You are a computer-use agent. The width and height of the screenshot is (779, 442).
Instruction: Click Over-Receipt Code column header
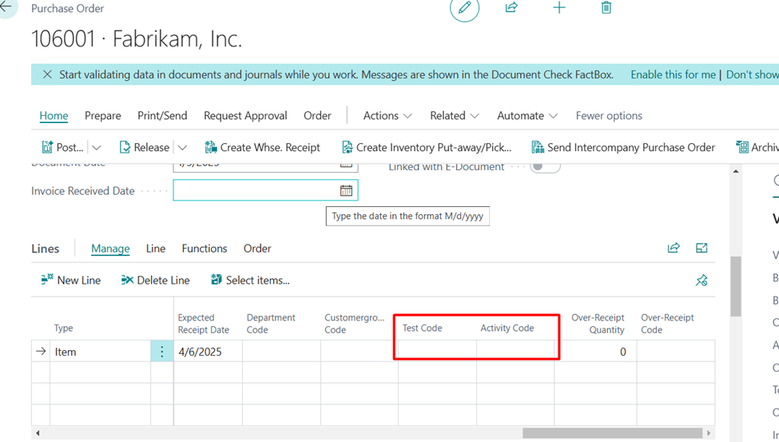[x=667, y=323]
